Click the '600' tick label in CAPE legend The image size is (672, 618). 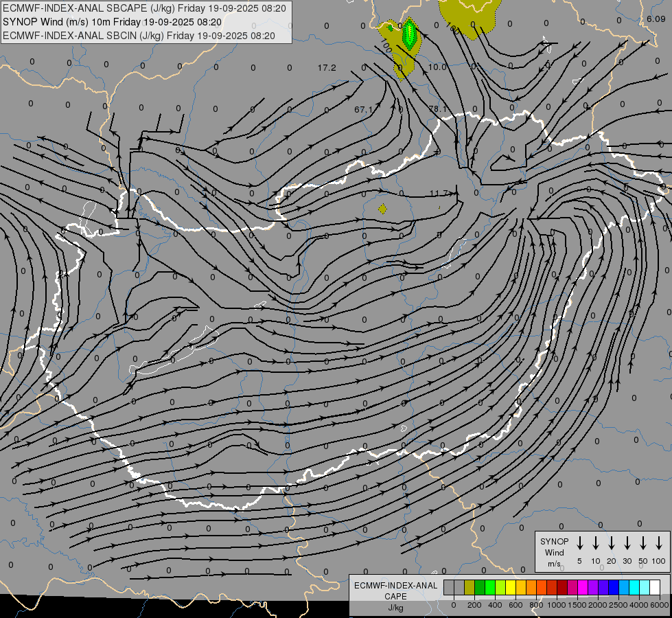[x=515, y=605]
